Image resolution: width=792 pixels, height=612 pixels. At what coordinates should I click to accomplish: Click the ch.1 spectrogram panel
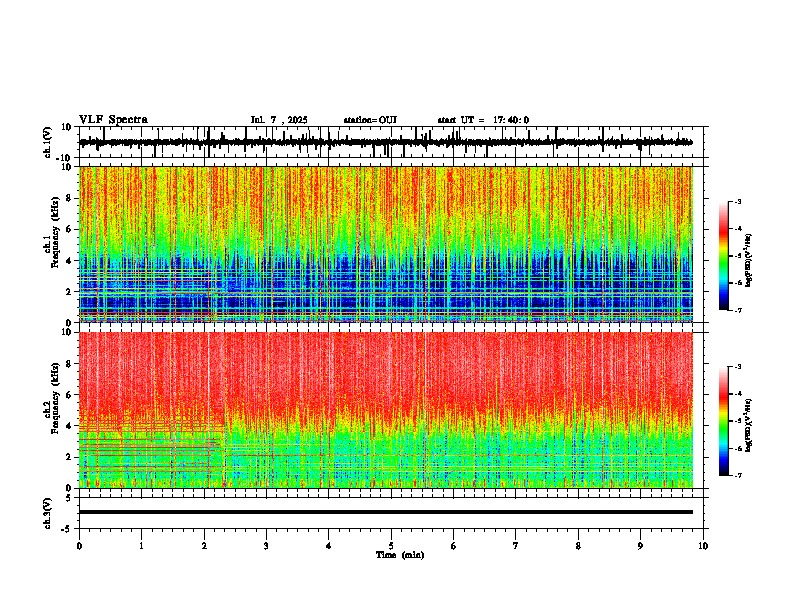(386, 244)
